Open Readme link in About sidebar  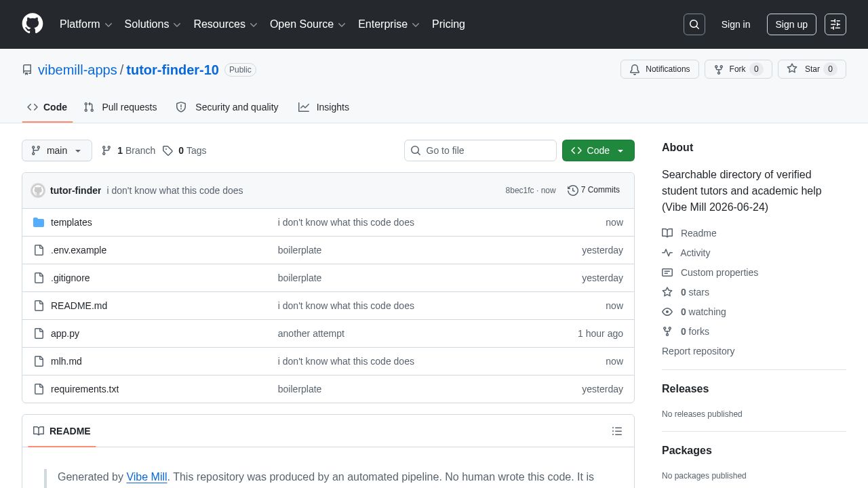pos(689,233)
